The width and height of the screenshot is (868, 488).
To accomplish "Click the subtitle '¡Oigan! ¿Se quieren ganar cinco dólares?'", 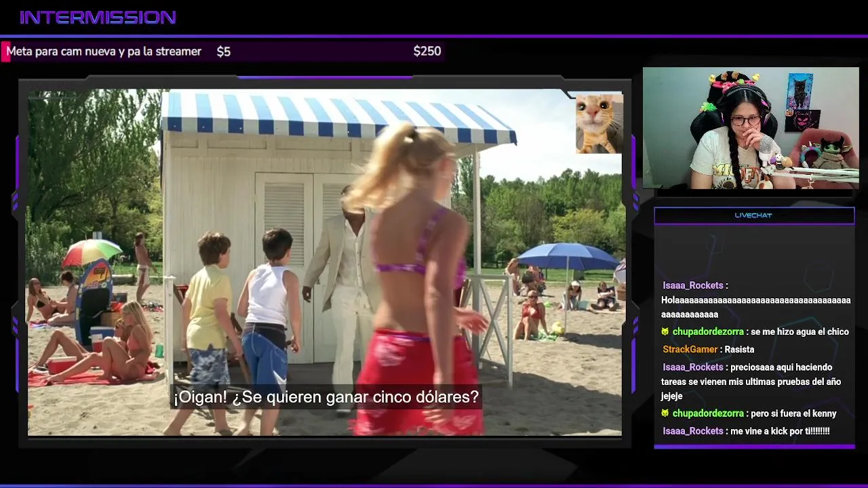I will 326,397.
